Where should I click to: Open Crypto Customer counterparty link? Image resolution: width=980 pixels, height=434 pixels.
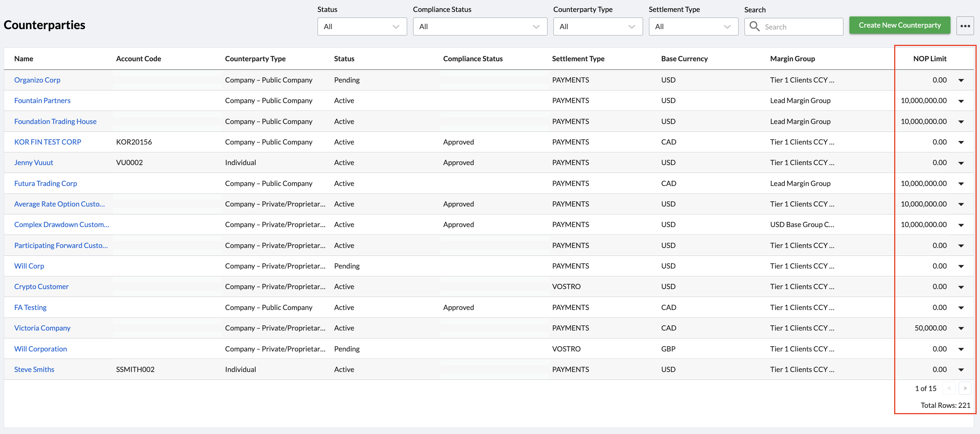41,287
